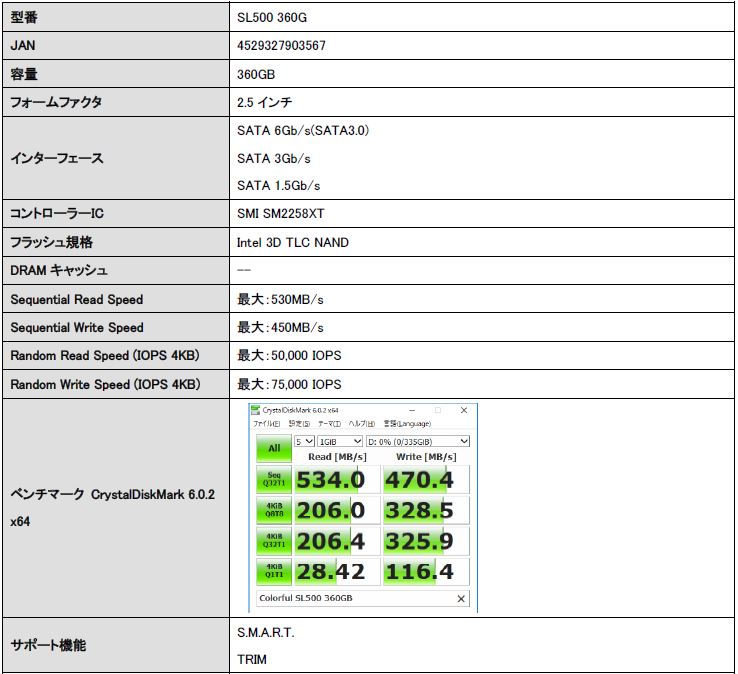Click the flash value Intel 3D TLC NAND
738x674 pixels.
point(293,242)
